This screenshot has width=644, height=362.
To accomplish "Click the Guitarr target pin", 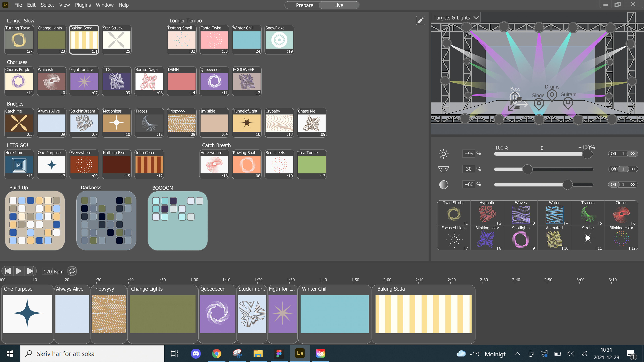I will pos(568,103).
